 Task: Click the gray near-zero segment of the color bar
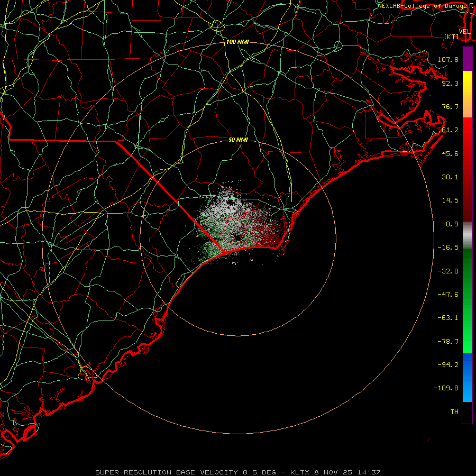pyautogui.click(x=467, y=235)
